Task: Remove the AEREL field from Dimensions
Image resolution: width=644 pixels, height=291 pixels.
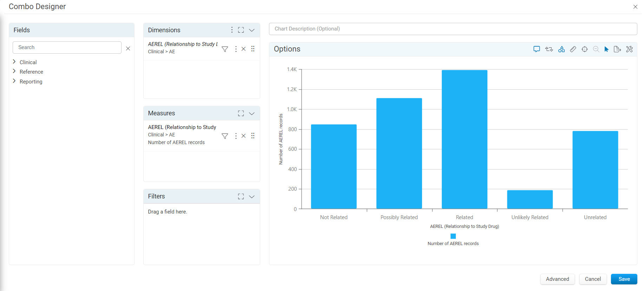Action: point(243,49)
